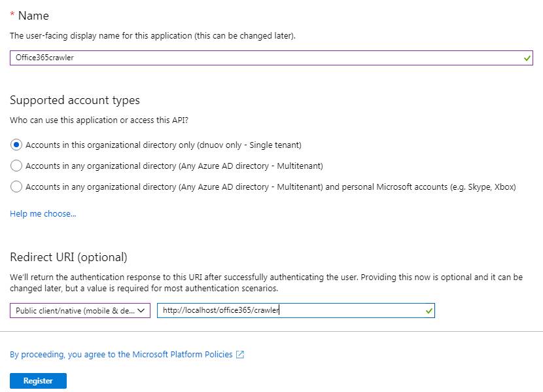Click the dropdown chevron arrow for redirect type
This screenshot has width=543, height=392.
tap(141, 310)
